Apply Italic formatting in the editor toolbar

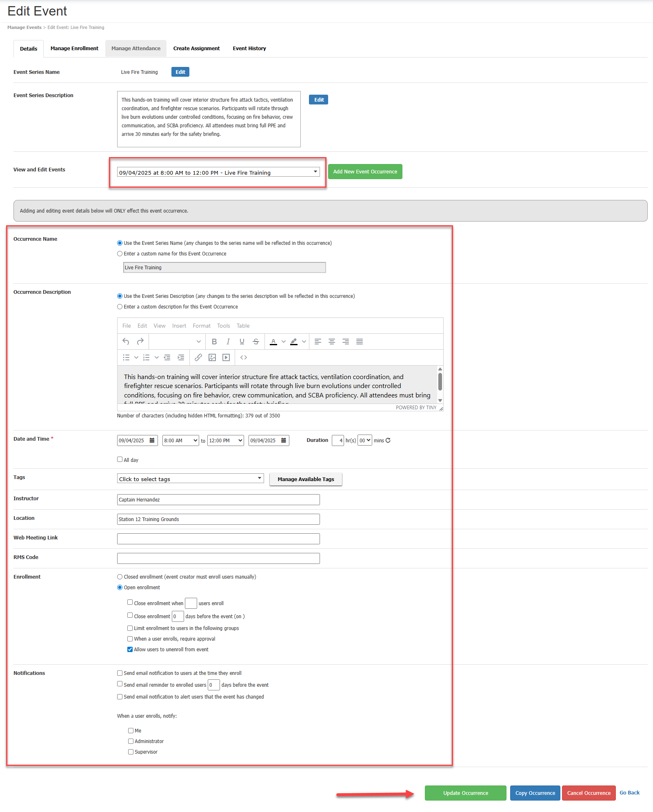click(x=228, y=342)
